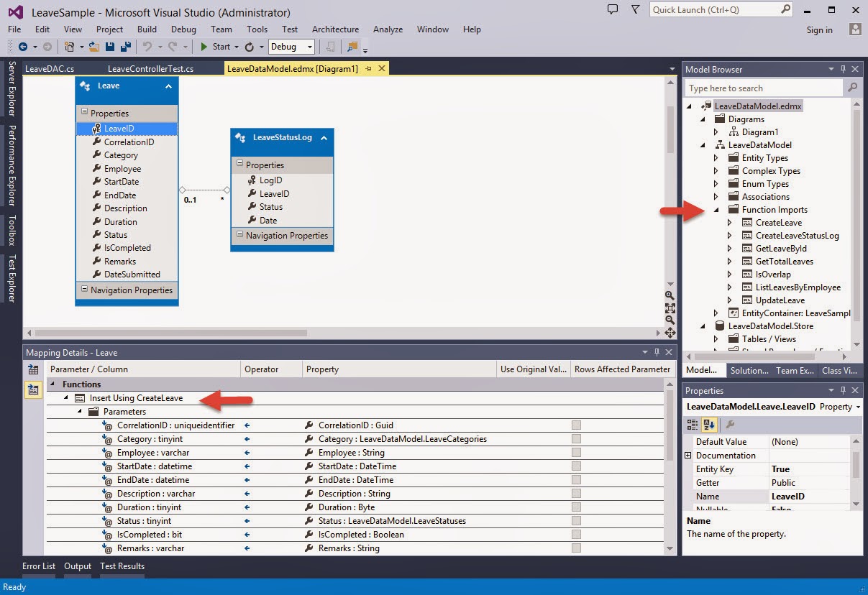This screenshot has width=868, height=595.
Task: Click the Zoom to Fit diagram icon
Action: 670,308
